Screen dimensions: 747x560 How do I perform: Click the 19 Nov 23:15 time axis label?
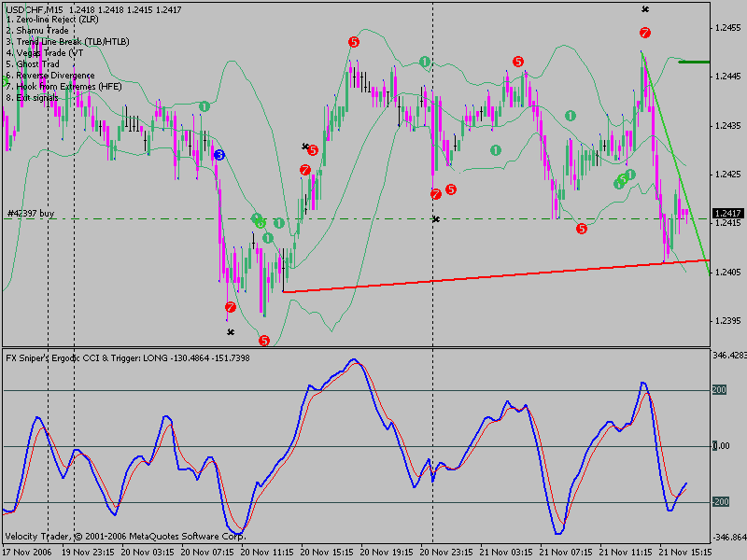pos(88,553)
